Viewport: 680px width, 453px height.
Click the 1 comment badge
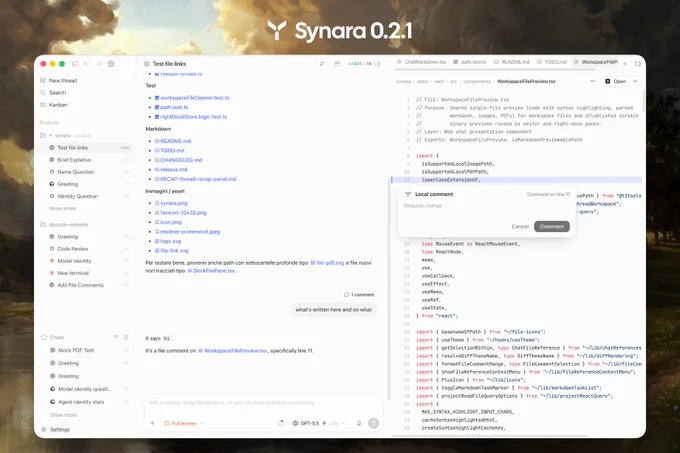(x=359, y=295)
